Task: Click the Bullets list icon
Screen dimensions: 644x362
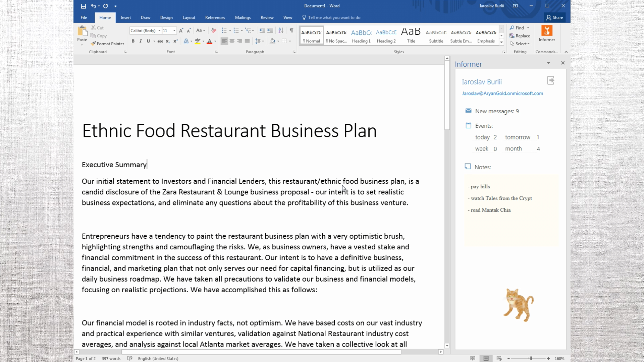Action: 224,31
